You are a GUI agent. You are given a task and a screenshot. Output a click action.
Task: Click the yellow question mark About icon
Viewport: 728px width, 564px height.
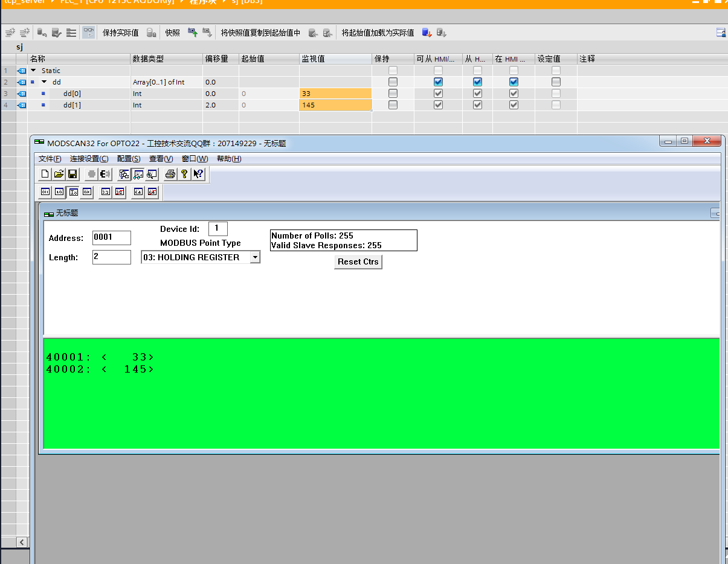click(184, 175)
